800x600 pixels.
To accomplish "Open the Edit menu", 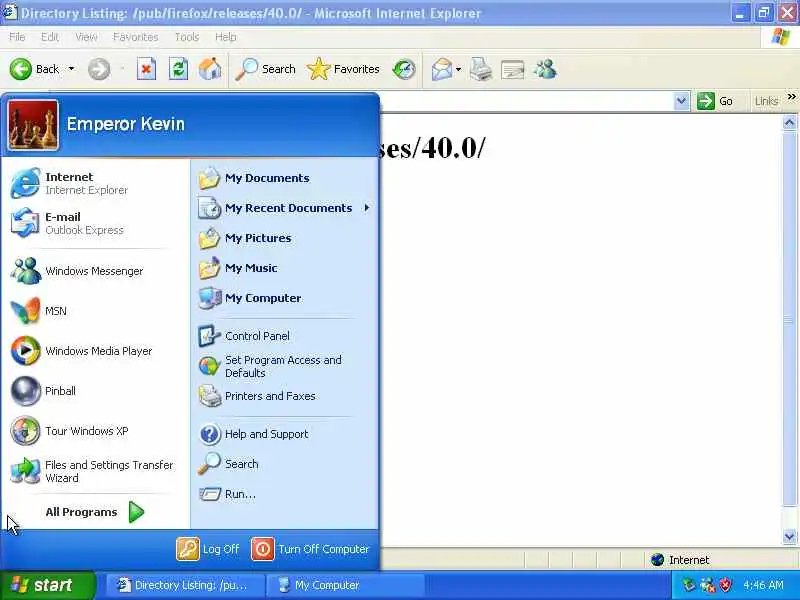I will click(50, 37).
